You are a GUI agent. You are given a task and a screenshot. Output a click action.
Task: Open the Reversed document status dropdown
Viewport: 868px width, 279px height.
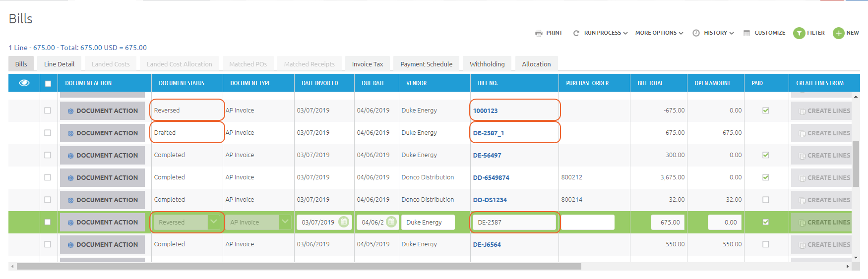pos(213,222)
